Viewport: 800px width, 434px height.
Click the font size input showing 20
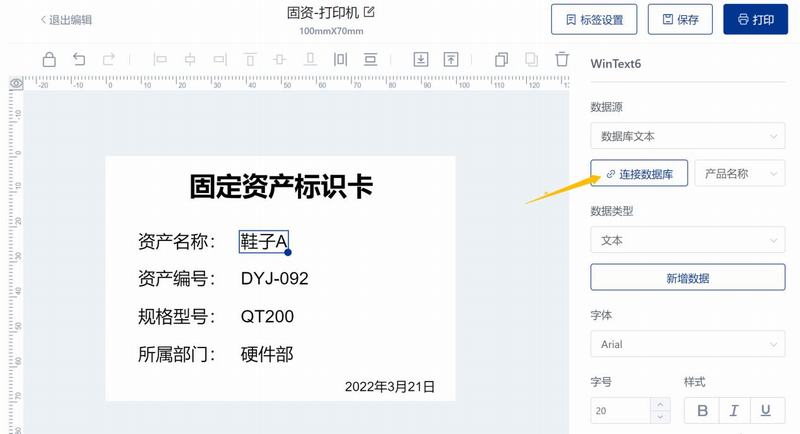pyautogui.click(x=620, y=411)
